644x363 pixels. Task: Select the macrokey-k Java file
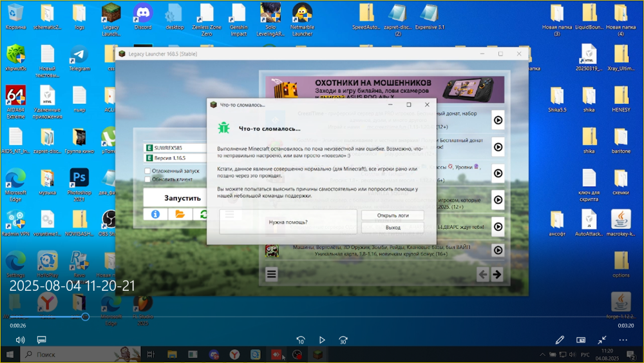tap(621, 224)
